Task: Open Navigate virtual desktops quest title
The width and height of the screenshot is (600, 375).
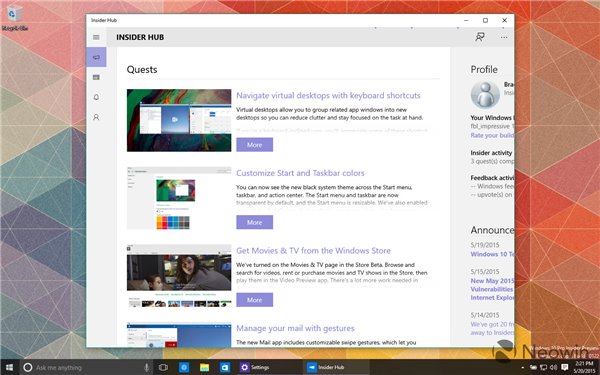Action: click(x=328, y=96)
